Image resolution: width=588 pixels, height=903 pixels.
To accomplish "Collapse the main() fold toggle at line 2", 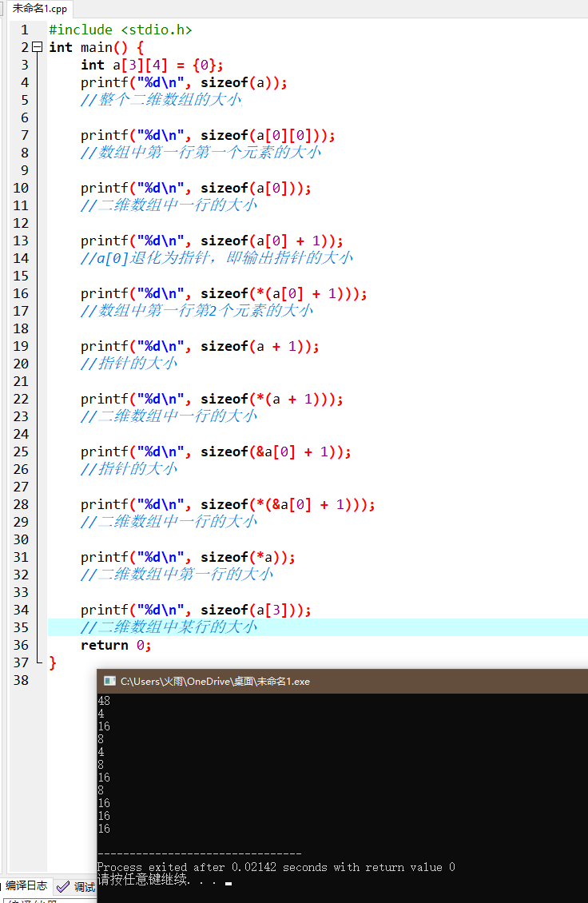I will click(38, 47).
